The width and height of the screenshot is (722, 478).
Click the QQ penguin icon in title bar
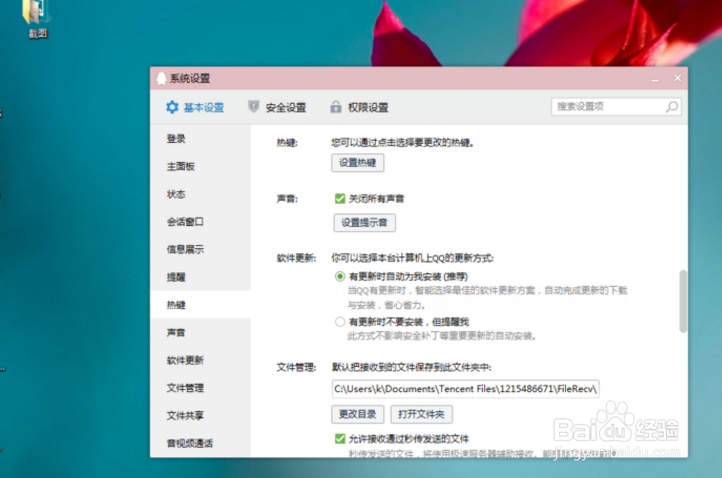[161, 78]
